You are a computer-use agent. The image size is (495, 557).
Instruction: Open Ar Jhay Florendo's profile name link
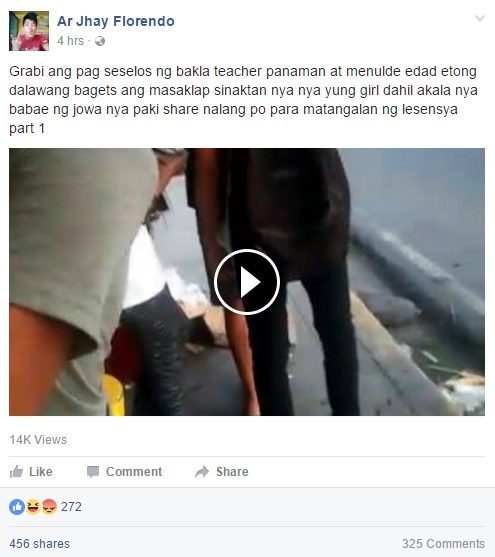pos(116,21)
